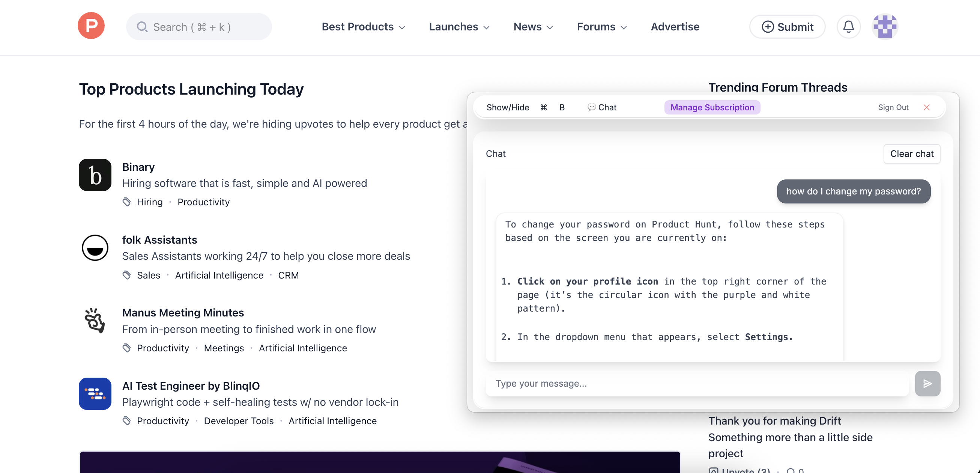Click your profile avatar icon
980x473 pixels.
(884, 27)
